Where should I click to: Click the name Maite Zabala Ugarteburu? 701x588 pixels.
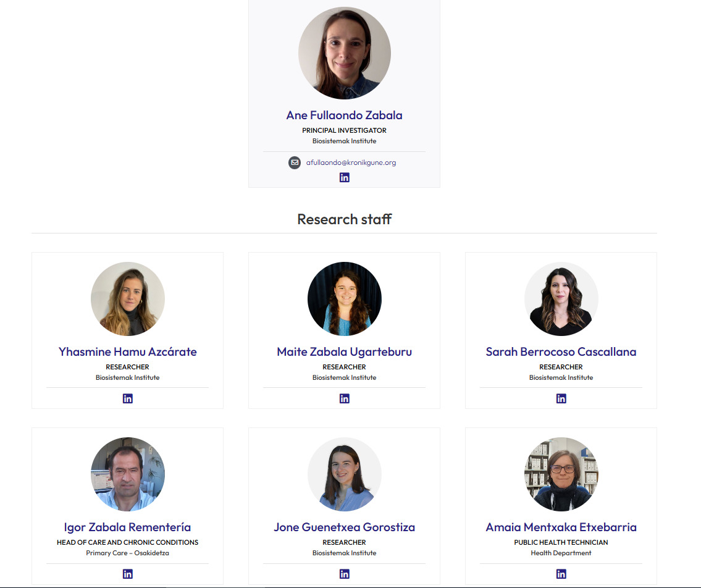click(344, 352)
